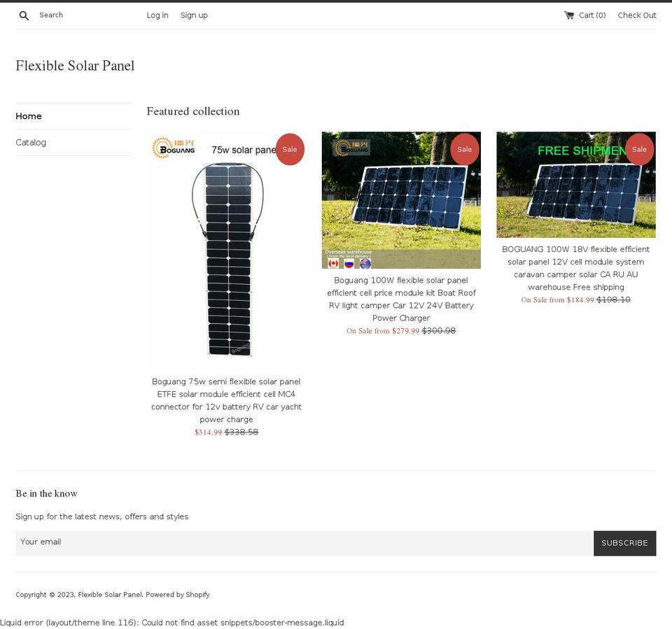Select the Catalog navigation item
Viewport: 672px width, 629px height.
coord(31,142)
